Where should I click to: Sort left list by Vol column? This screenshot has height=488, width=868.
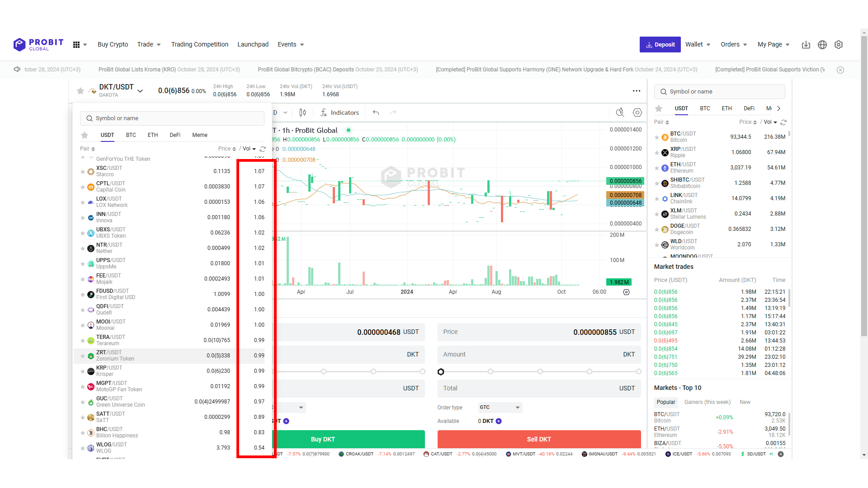click(249, 149)
